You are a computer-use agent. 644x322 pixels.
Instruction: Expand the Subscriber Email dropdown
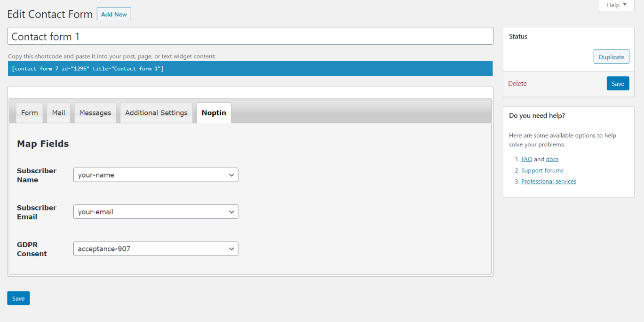click(x=156, y=212)
